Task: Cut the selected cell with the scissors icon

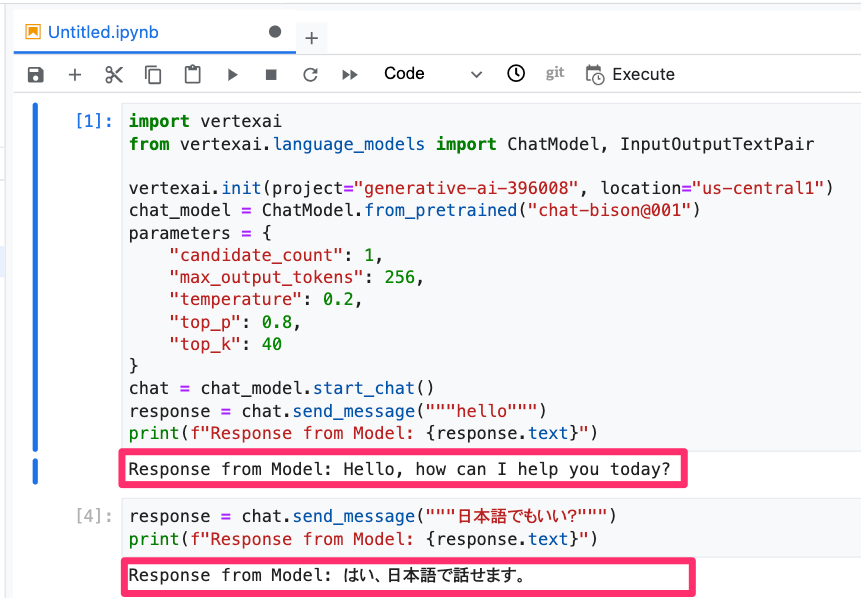Action: tap(113, 73)
